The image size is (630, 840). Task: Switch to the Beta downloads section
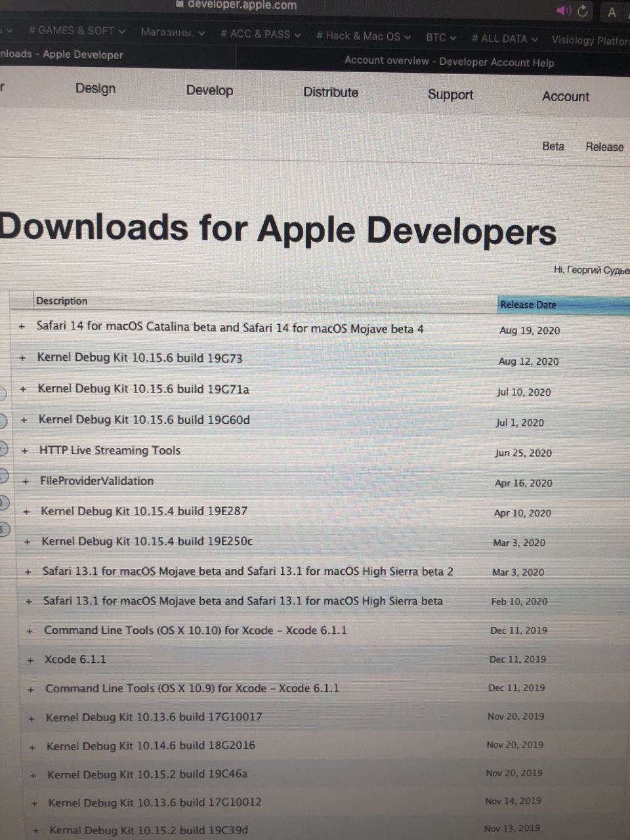[x=553, y=146]
